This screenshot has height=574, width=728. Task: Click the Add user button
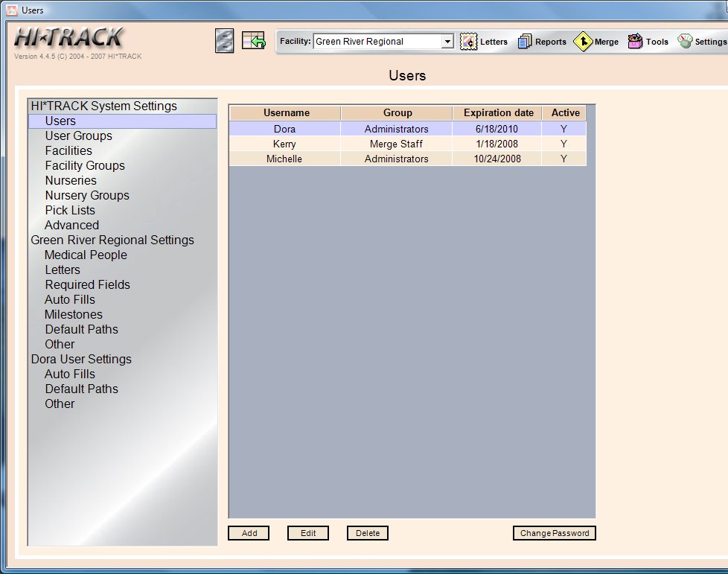point(249,533)
